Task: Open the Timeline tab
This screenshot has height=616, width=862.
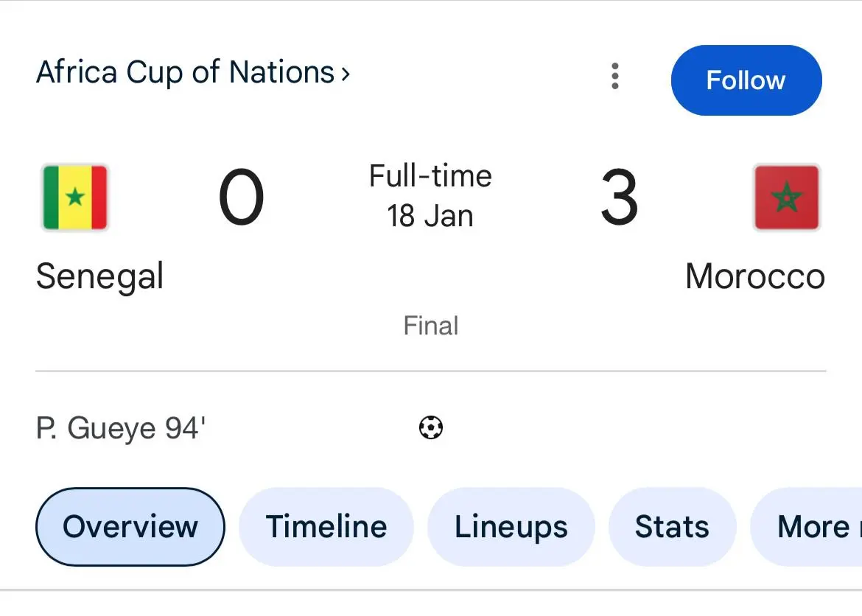Action: (x=326, y=527)
